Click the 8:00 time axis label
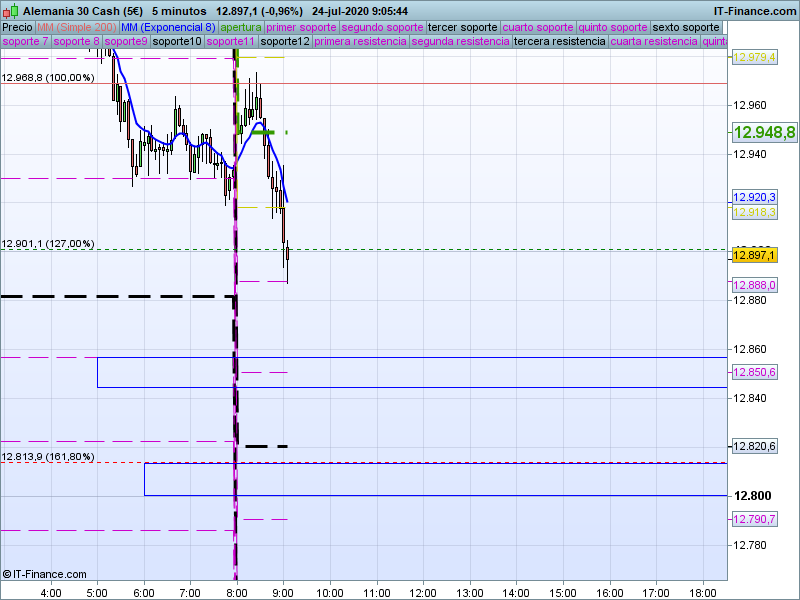 (x=237, y=593)
